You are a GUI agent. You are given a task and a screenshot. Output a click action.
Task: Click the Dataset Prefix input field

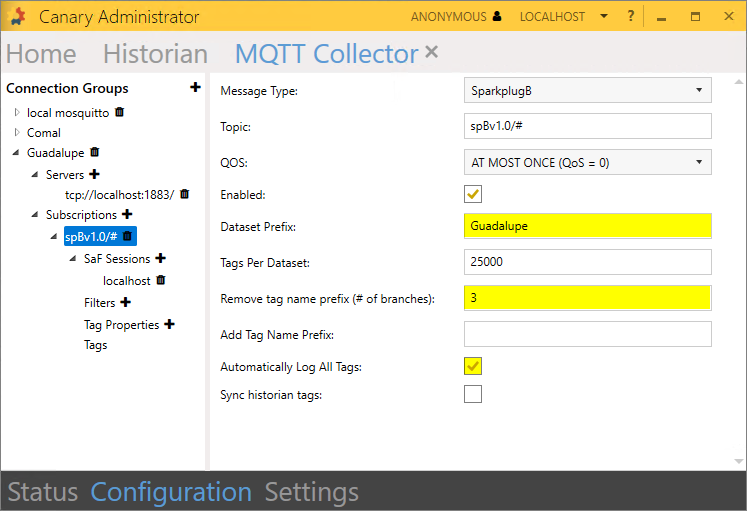588,226
